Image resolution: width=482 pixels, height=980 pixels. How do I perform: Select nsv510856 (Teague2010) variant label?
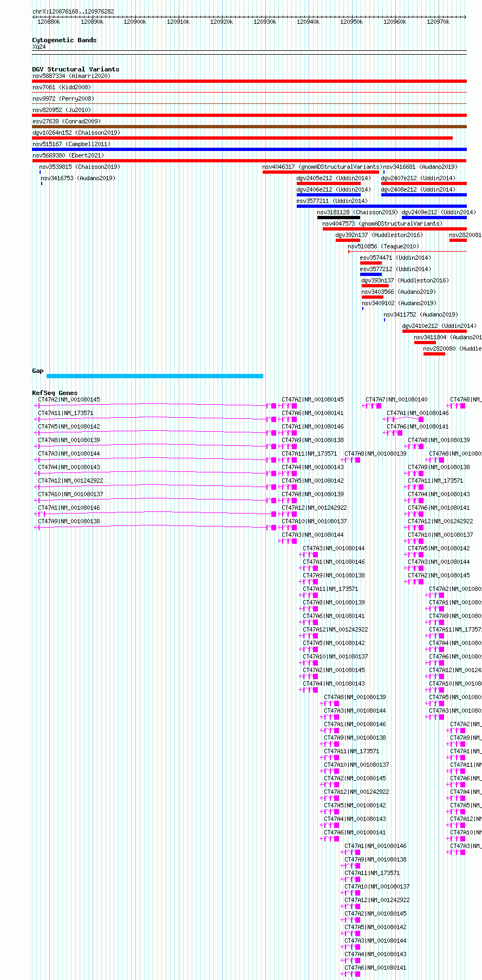pyautogui.click(x=383, y=247)
